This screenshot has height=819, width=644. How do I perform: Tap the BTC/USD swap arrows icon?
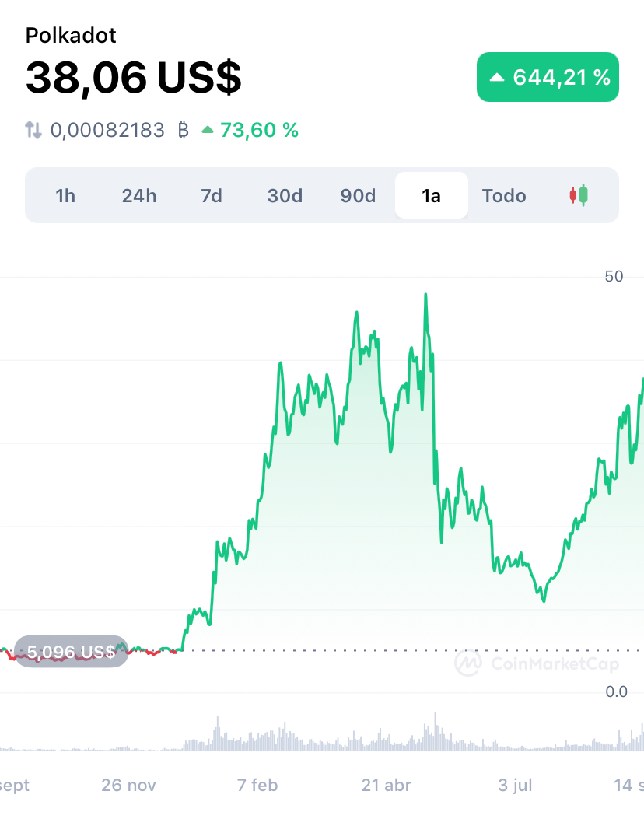(33, 130)
